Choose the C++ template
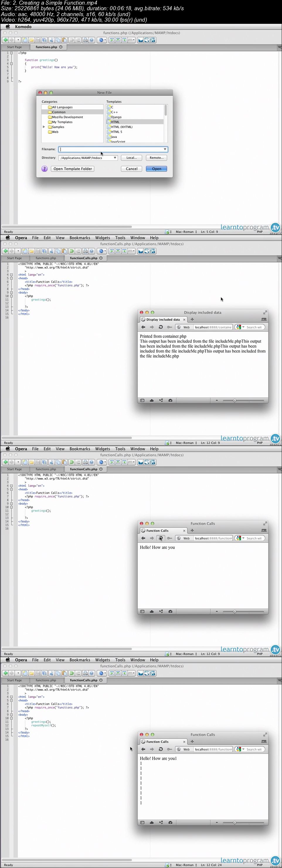 (114, 112)
